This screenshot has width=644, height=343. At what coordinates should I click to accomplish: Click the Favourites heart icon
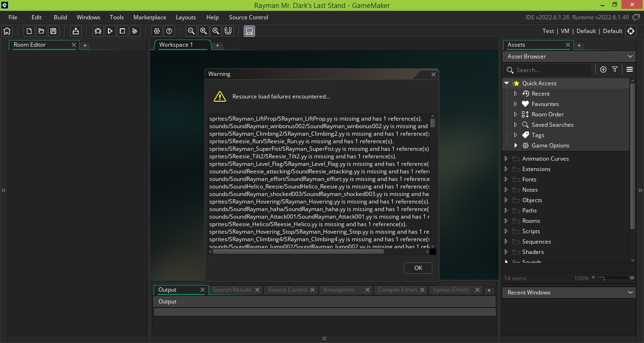coord(526,104)
